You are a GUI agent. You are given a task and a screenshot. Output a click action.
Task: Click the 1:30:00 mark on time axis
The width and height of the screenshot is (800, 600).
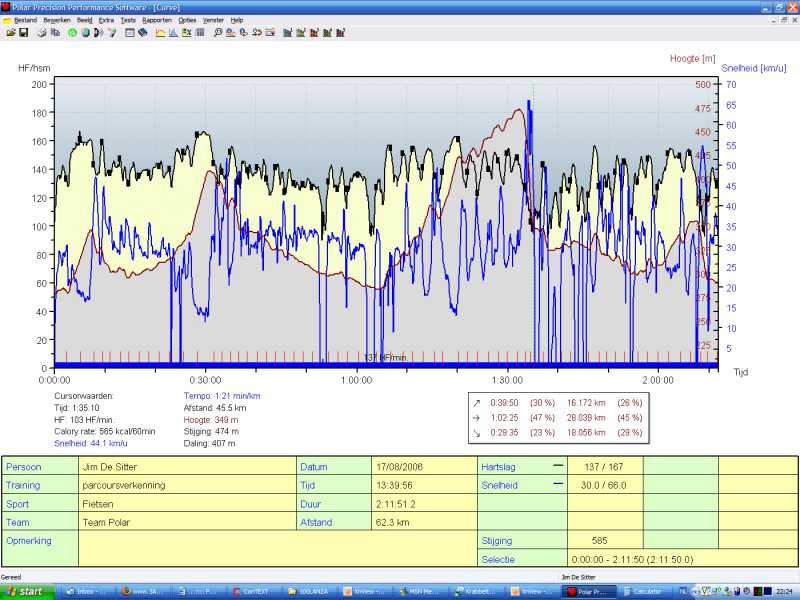(507, 380)
